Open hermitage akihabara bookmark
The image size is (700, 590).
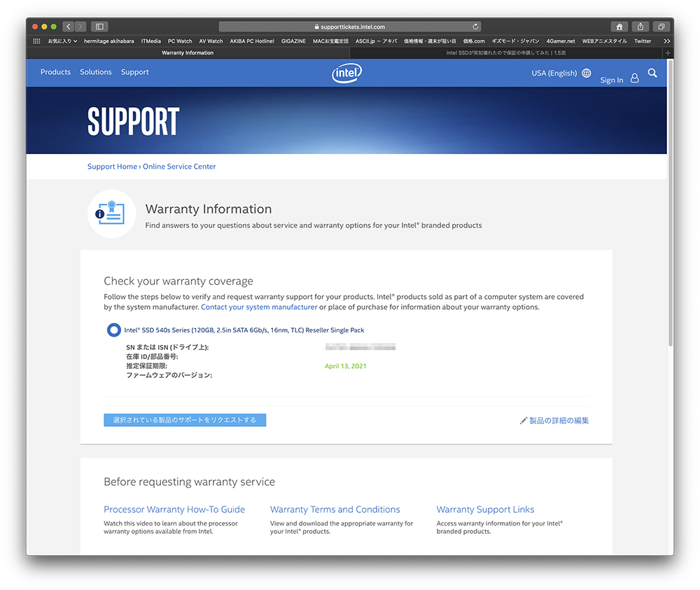(x=109, y=41)
